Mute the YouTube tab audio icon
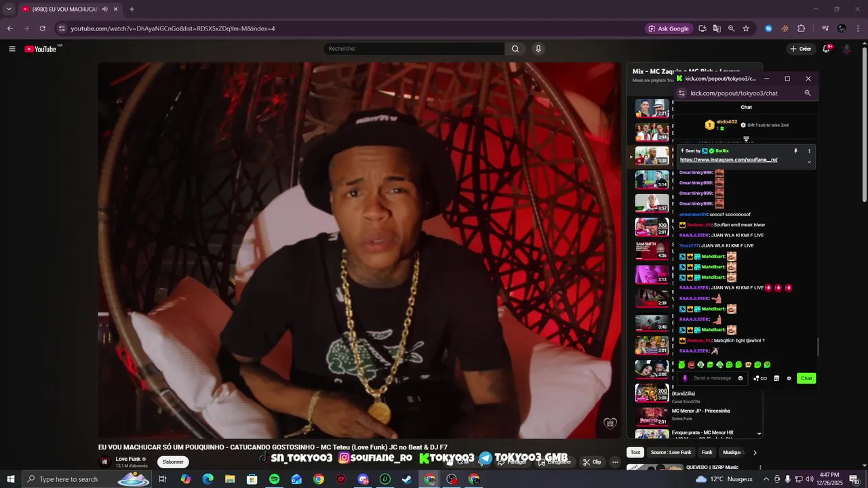This screenshot has height=488, width=868. tap(104, 9)
